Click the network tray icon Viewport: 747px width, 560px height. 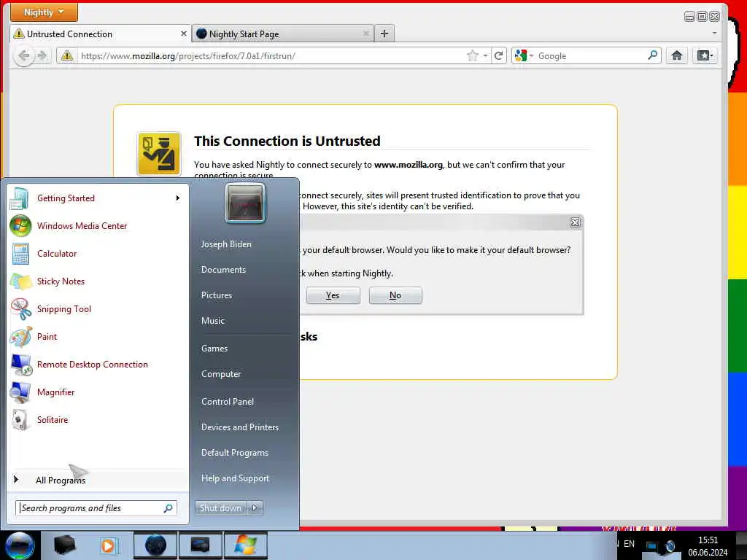pyautogui.click(x=651, y=545)
